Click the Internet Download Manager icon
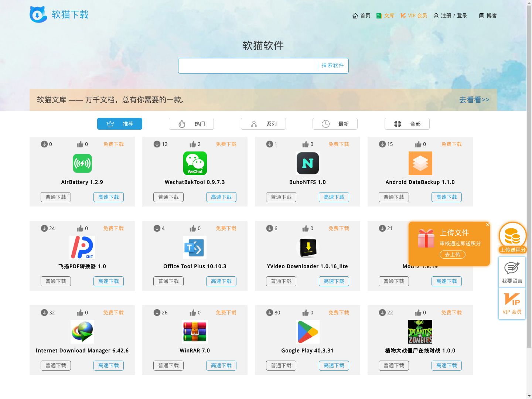This screenshot has height=399, width=532. click(x=82, y=332)
